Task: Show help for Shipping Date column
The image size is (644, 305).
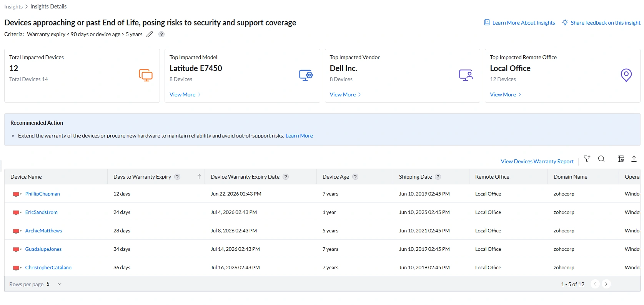Action: 438,177
